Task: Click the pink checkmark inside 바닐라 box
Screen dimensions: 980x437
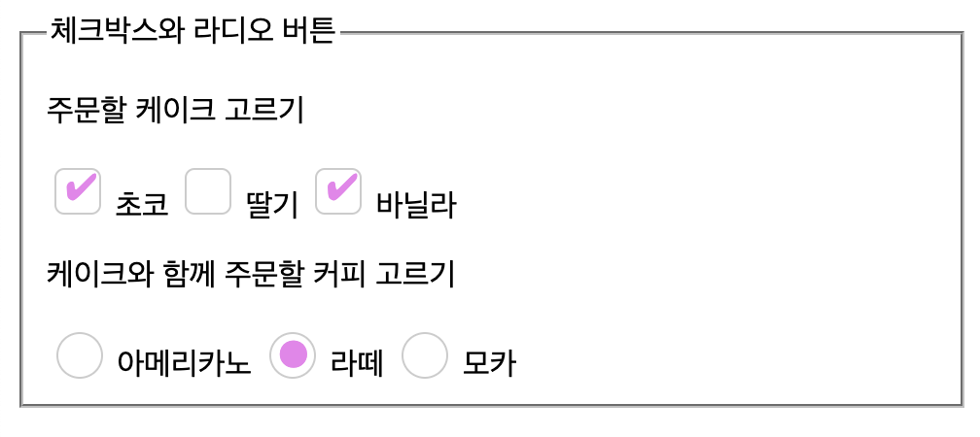Action: (340, 185)
